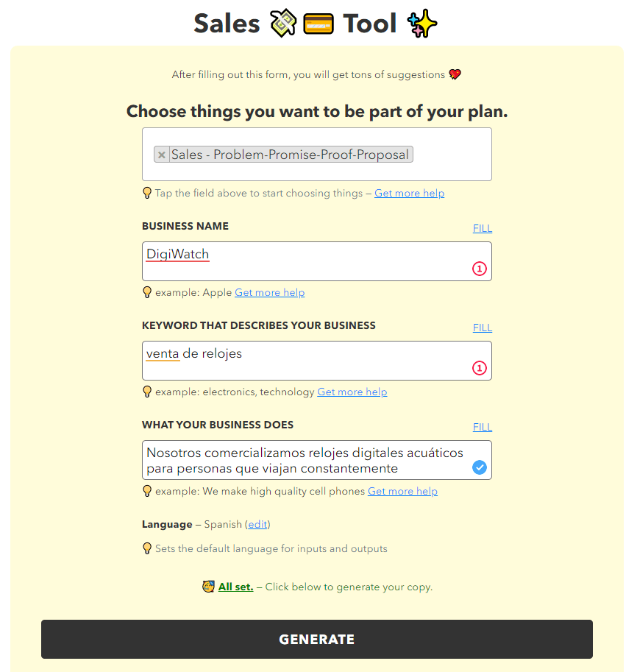Click the 'All set.' green link
Screen dimensions: 637x672
pyautogui.click(x=235, y=587)
